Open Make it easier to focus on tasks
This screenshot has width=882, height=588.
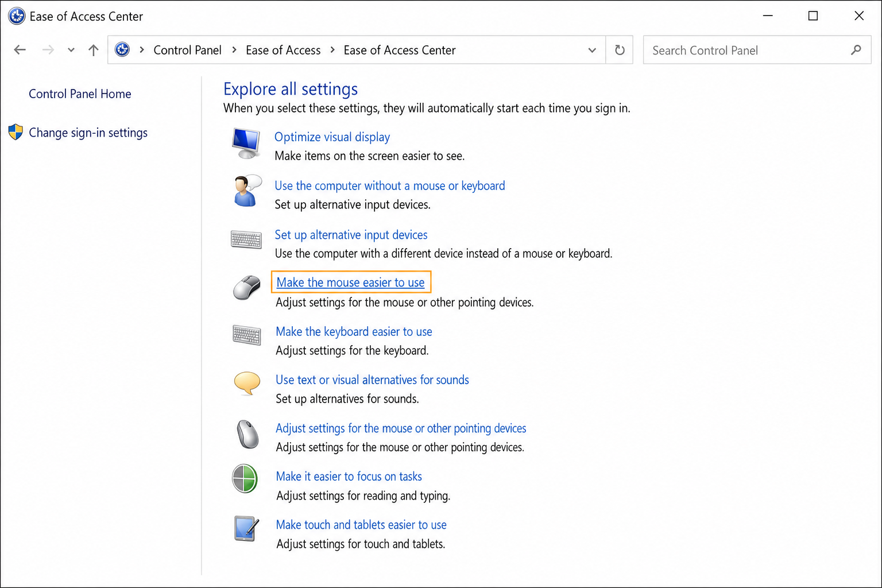click(349, 476)
